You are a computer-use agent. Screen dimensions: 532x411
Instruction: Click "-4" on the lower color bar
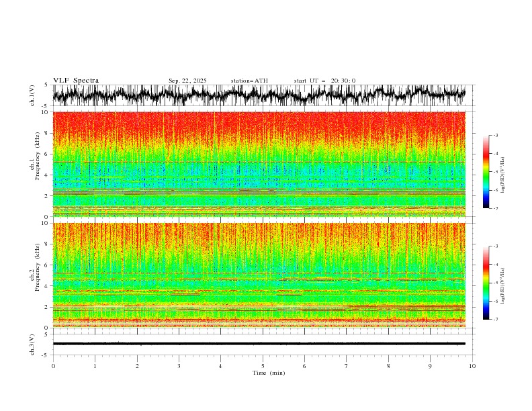[495, 265]
